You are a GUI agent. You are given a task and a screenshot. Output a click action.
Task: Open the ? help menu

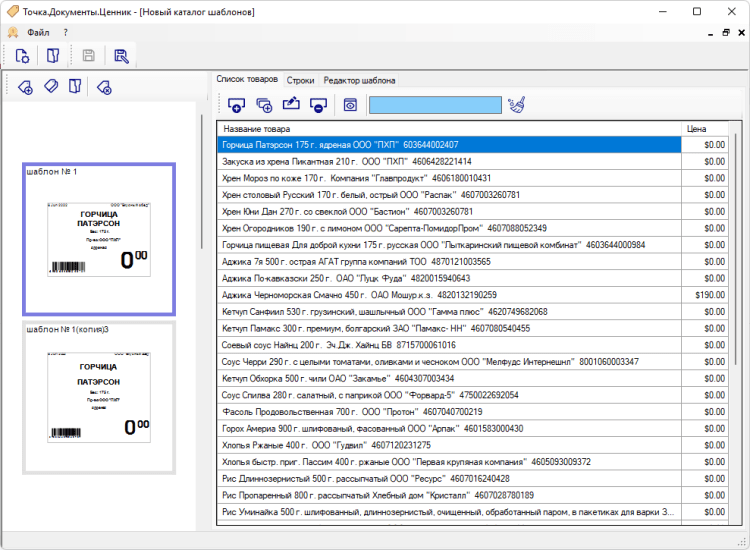tap(65, 32)
